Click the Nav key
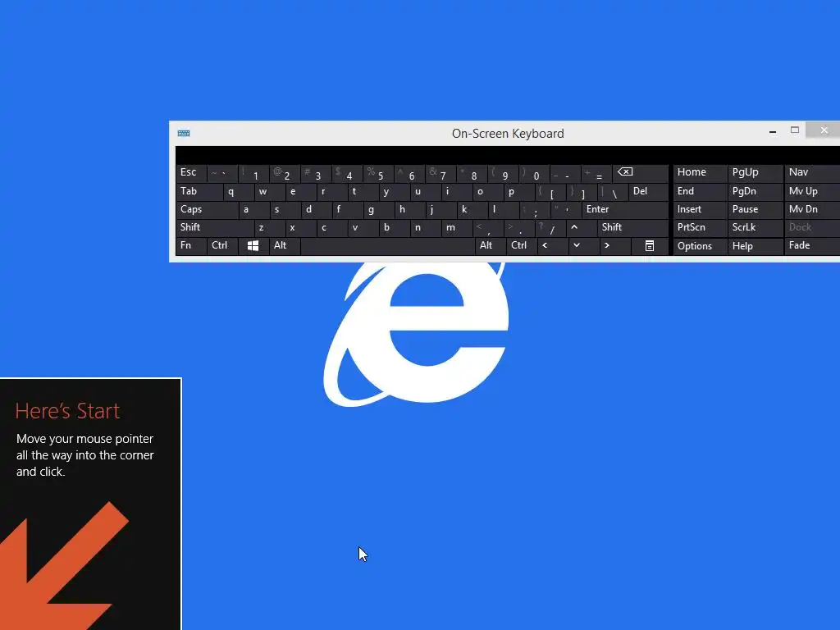The width and height of the screenshot is (840, 630). pos(812,173)
